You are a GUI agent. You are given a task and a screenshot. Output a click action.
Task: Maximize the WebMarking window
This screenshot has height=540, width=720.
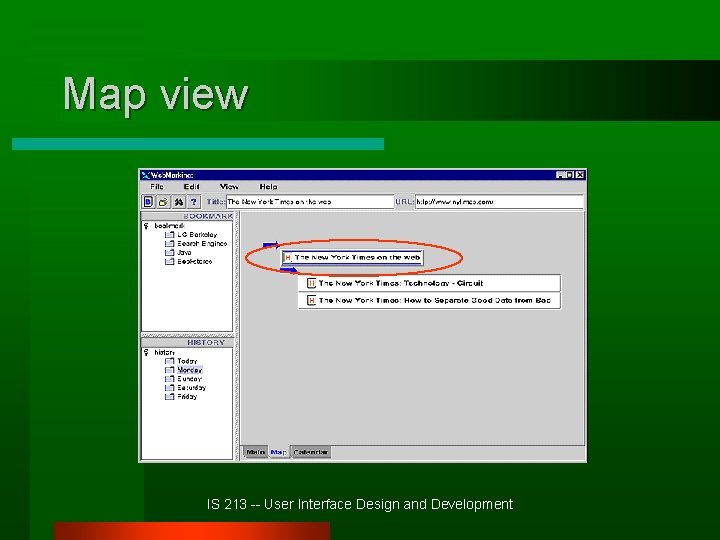click(570, 175)
